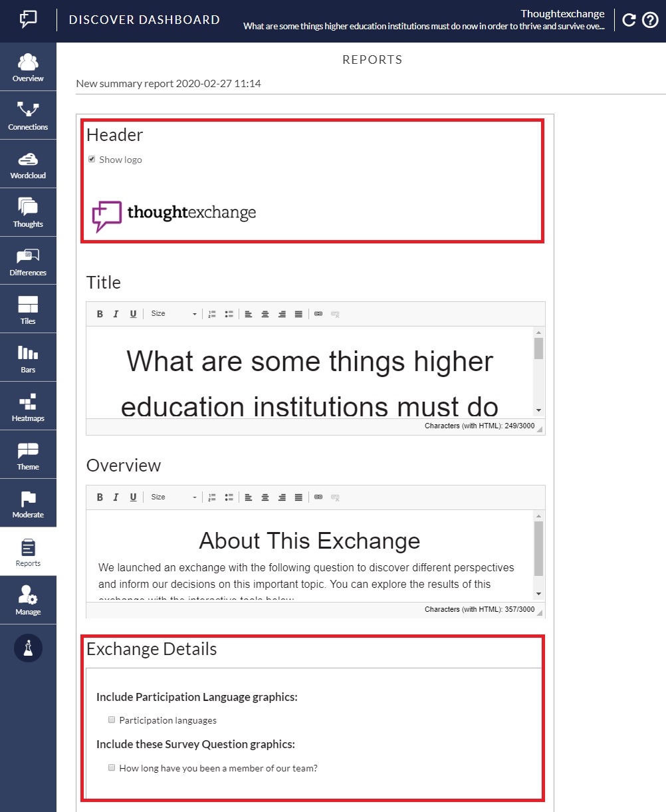Viewport: 666px width, 812px height.
Task: Click the Overview editor scrollbar down arrow
Action: point(539,594)
